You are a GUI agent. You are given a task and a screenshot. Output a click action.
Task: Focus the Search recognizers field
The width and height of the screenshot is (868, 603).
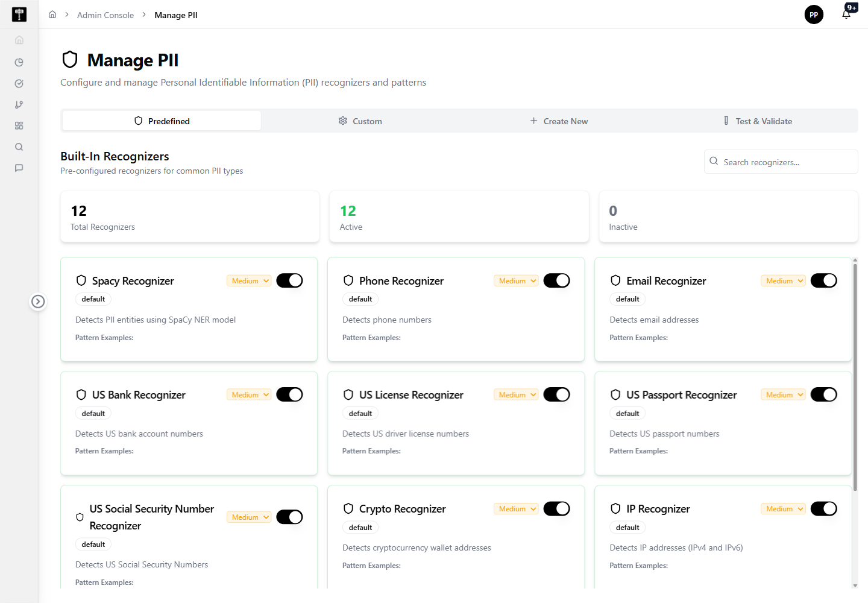pos(781,162)
